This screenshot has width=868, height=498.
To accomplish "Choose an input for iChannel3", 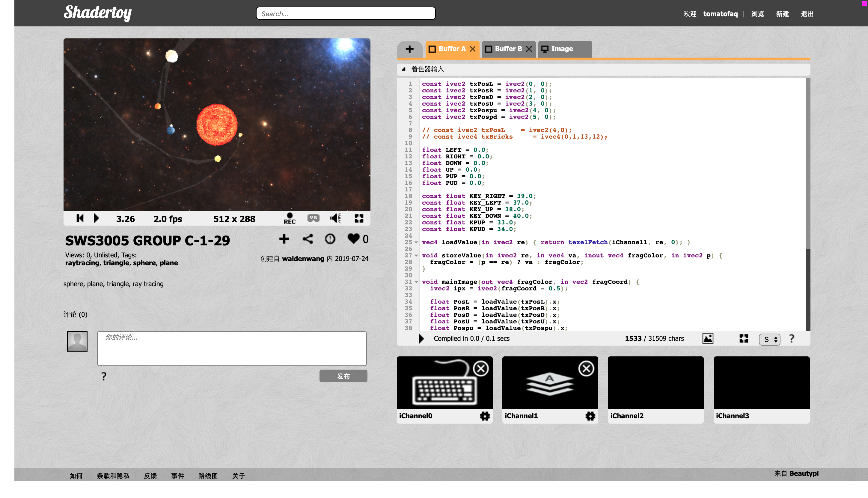I will (762, 383).
